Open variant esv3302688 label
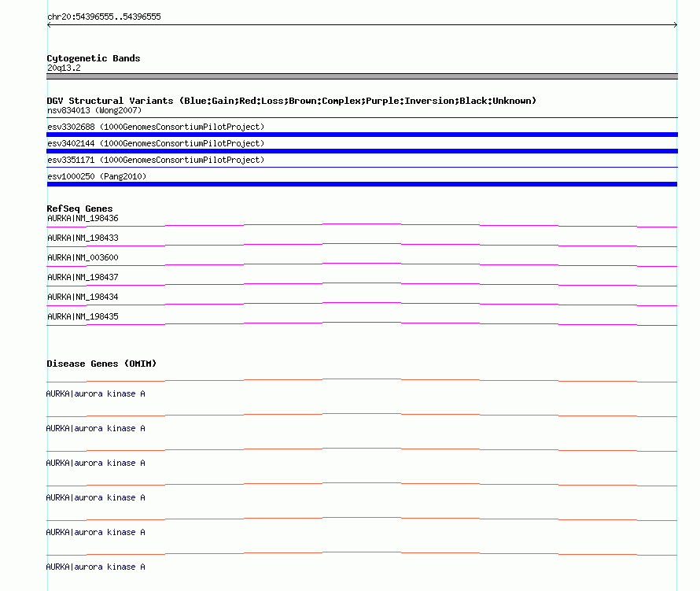 click(156, 127)
